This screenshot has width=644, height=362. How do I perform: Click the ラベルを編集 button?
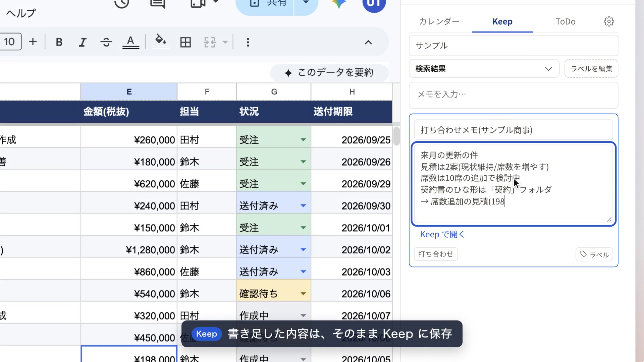coord(591,69)
